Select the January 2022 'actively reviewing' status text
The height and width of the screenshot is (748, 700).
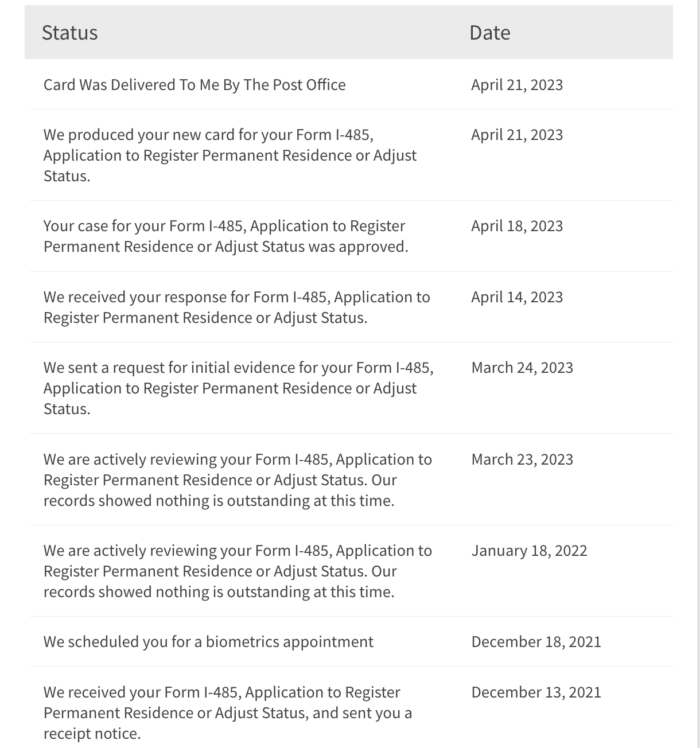pyautogui.click(x=238, y=571)
